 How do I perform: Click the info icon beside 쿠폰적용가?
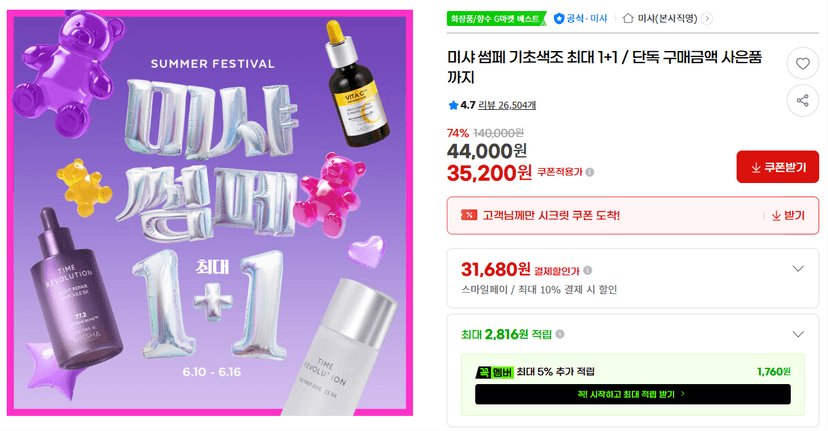coord(590,172)
